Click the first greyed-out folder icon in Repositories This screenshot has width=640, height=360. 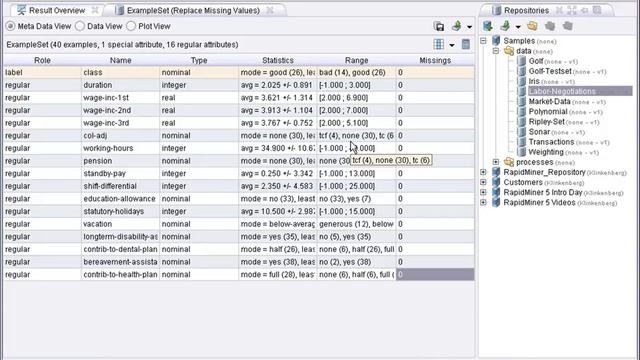550,26
